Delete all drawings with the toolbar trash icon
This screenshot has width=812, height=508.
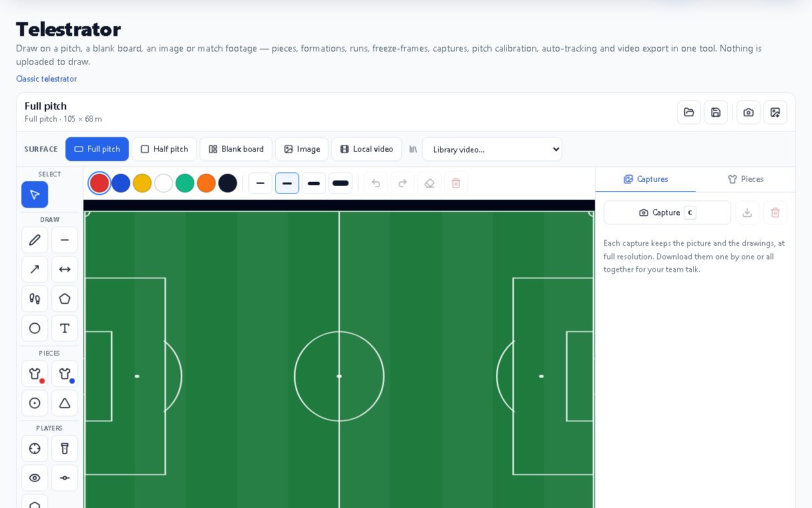(x=456, y=183)
